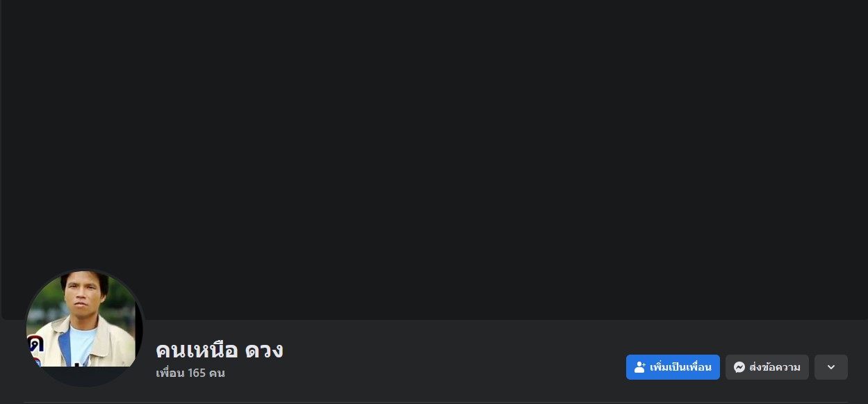This screenshot has height=404, width=868.
Task: Start a Messenger chat with this profile
Action: 767,367
